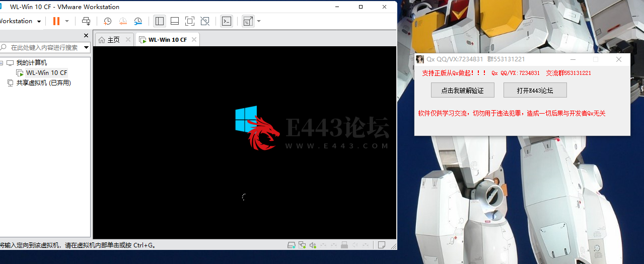
Task: Close the 主页 tab
Action: 128,40
